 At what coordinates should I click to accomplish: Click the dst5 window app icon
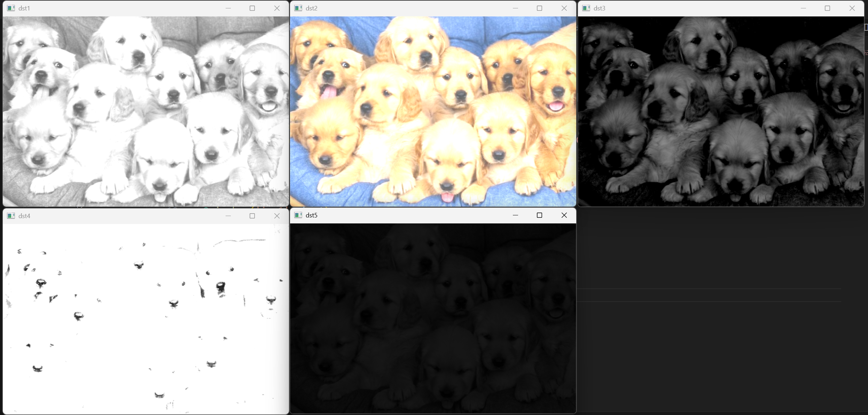[298, 215]
